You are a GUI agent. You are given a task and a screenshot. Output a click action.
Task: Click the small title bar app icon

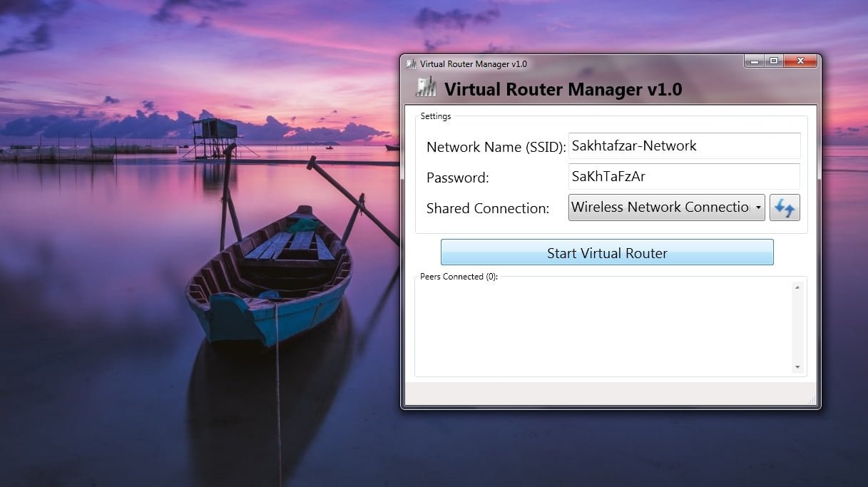coord(411,64)
